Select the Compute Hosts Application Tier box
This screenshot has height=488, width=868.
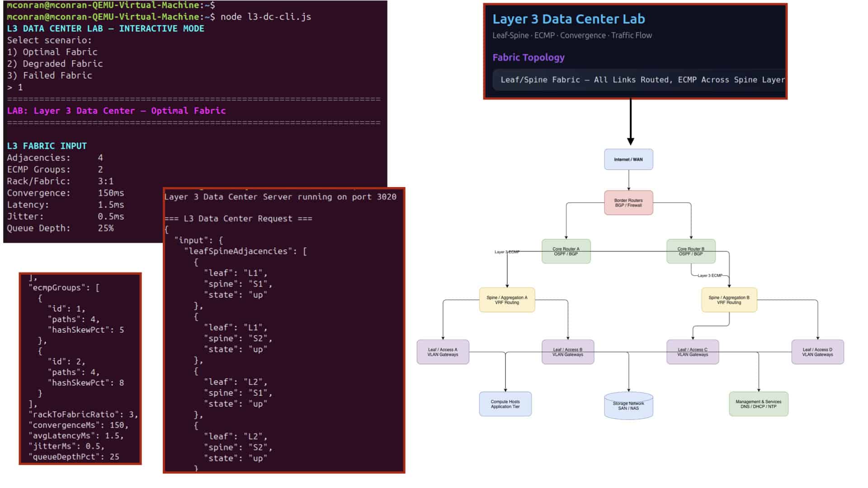tap(505, 404)
